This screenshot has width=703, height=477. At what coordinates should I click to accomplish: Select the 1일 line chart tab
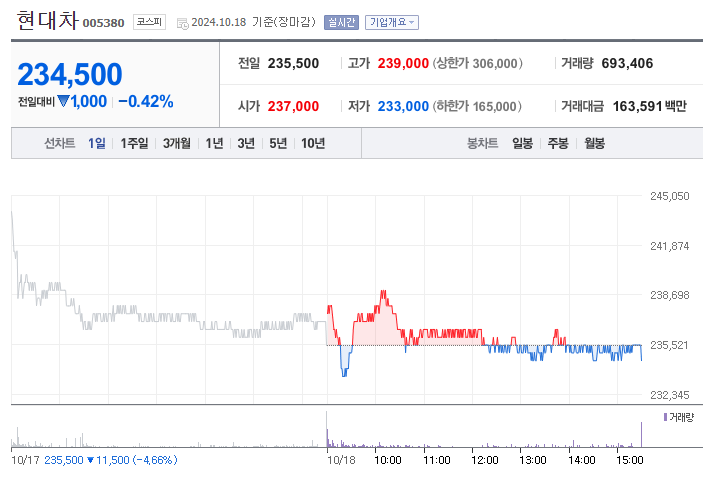pos(96,143)
